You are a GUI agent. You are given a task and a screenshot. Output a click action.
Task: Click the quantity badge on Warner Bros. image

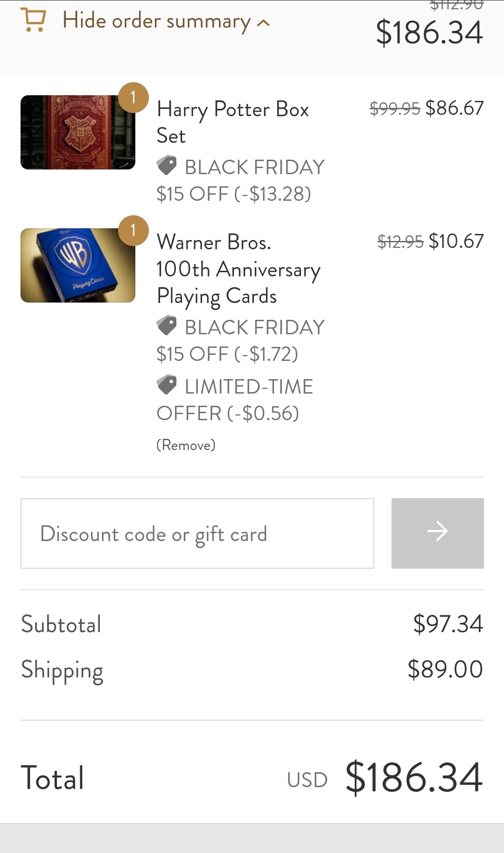coord(133,230)
